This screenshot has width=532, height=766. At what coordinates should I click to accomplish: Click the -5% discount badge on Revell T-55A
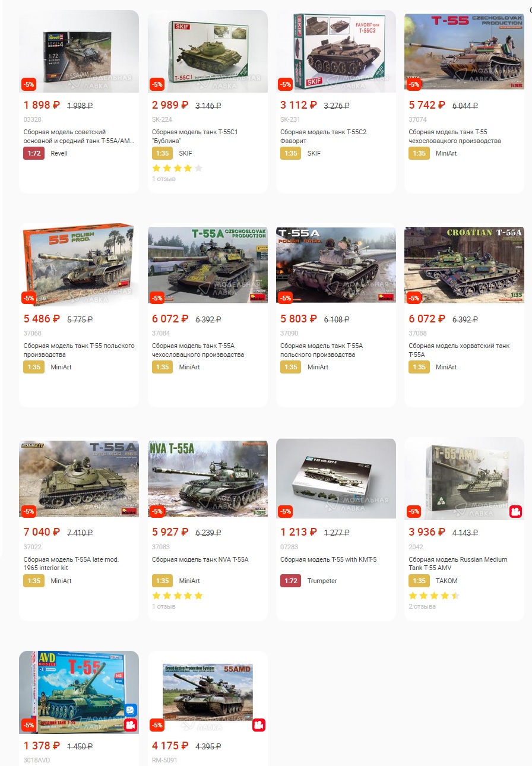point(28,84)
